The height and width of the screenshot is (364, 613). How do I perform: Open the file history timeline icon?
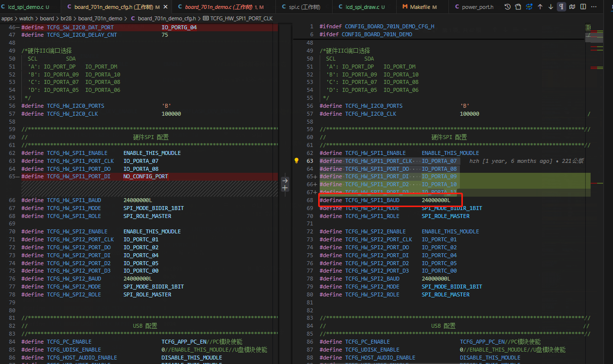click(507, 7)
